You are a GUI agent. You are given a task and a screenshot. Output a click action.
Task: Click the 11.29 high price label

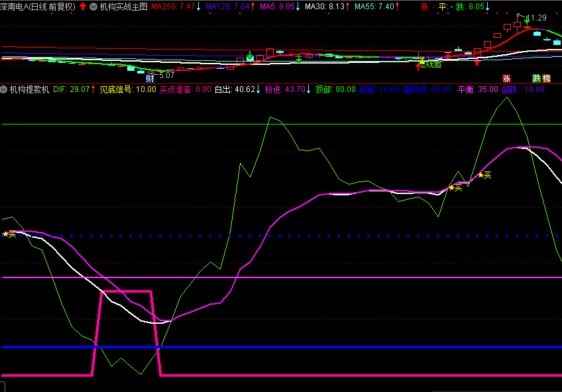click(536, 17)
